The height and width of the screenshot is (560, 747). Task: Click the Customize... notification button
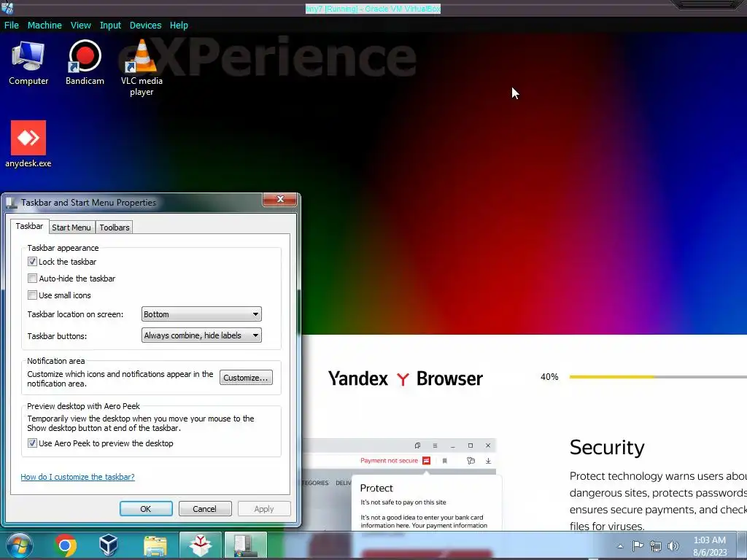(x=246, y=378)
